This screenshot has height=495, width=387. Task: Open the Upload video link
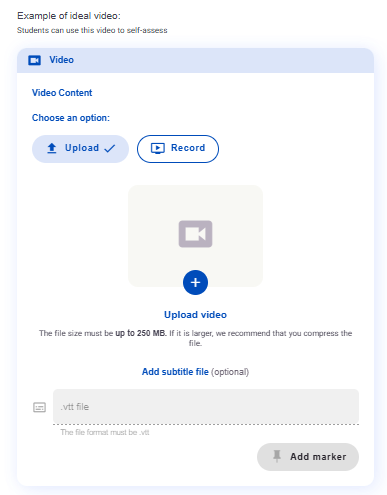(x=195, y=315)
